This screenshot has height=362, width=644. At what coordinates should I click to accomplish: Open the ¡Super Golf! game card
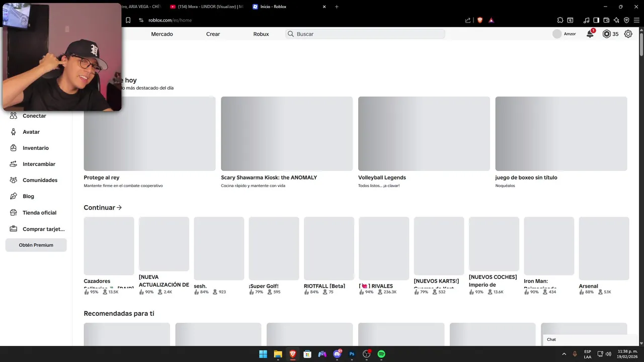pyautogui.click(x=274, y=255)
